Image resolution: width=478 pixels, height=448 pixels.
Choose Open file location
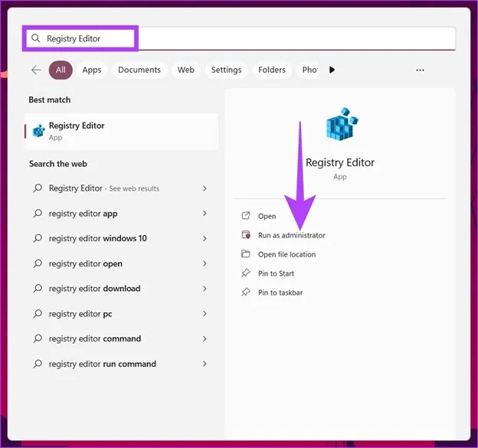[x=286, y=254]
